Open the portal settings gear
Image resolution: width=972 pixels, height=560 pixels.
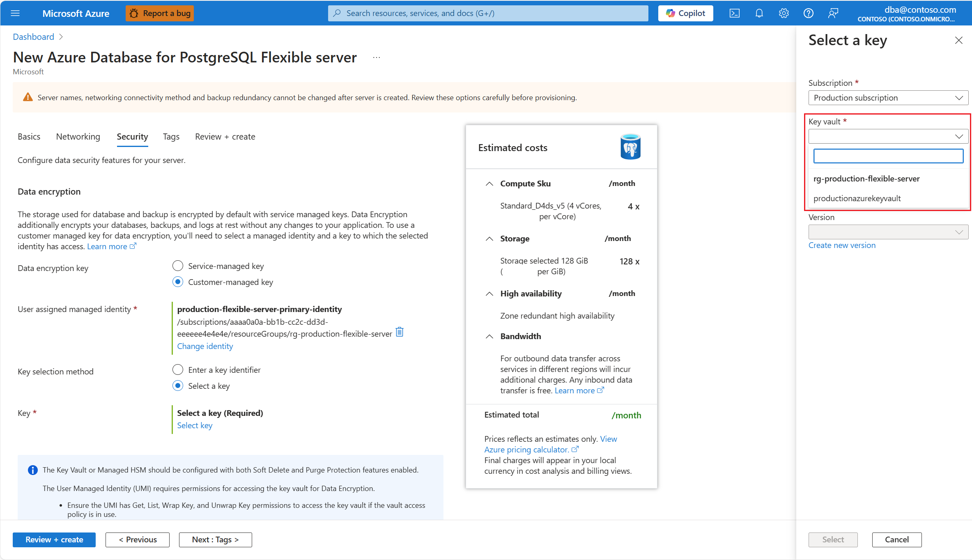pos(784,13)
